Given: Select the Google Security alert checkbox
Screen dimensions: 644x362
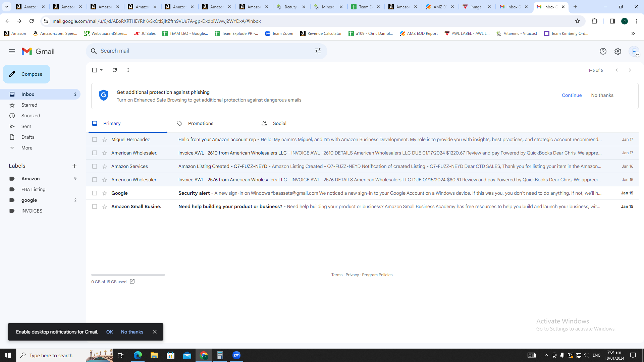Looking at the screenshot, I should coord(95,193).
